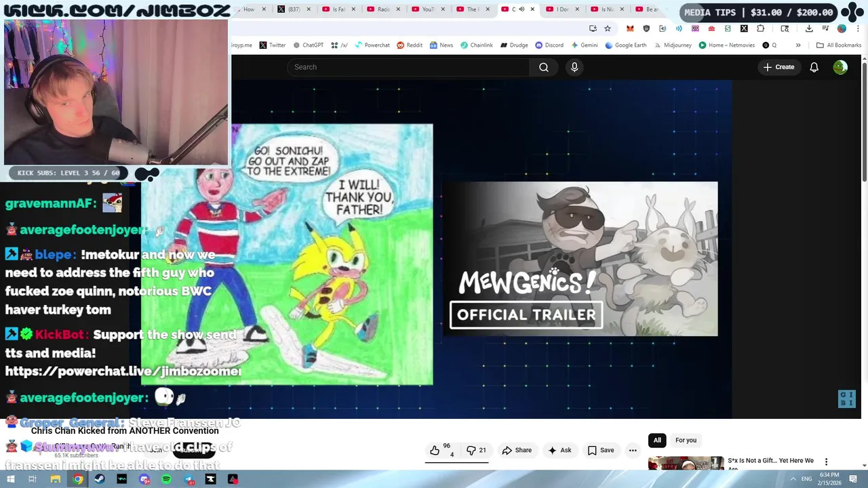Open Steam from the taskbar
868x488 pixels.
pyautogui.click(x=100, y=479)
